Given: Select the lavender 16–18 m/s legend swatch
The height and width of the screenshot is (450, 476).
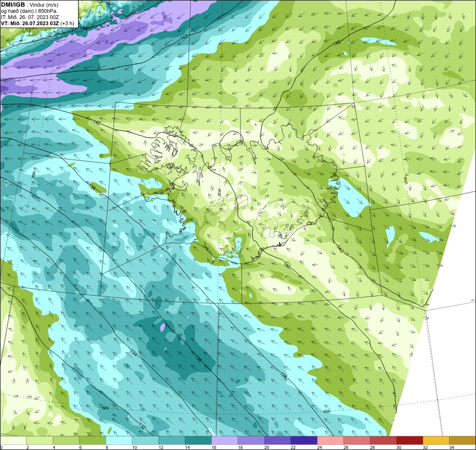Looking at the screenshot, I should (225, 440).
